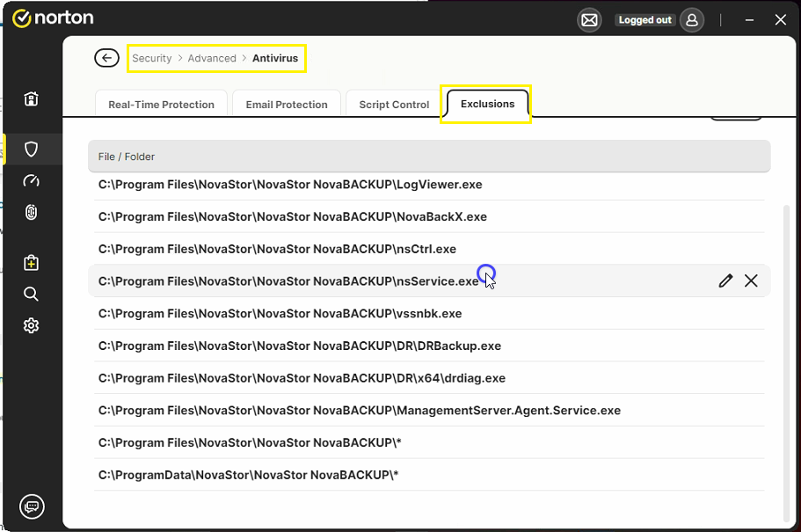Select the LogViewer.exe exclusion row
The image size is (801, 532).
(x=429, y=185)
